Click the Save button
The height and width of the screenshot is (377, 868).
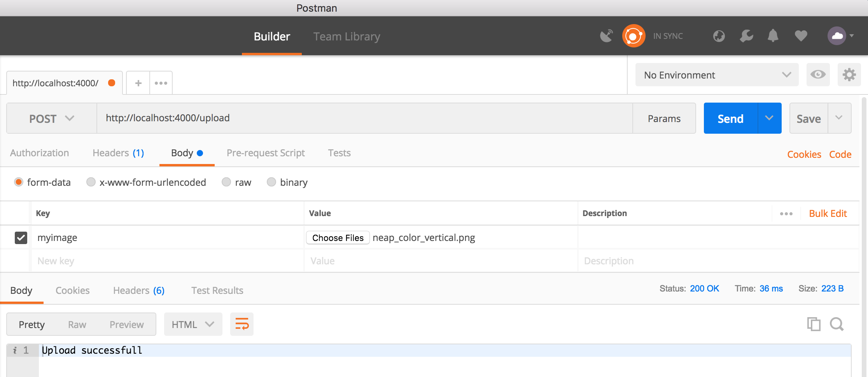click(808, 118)
